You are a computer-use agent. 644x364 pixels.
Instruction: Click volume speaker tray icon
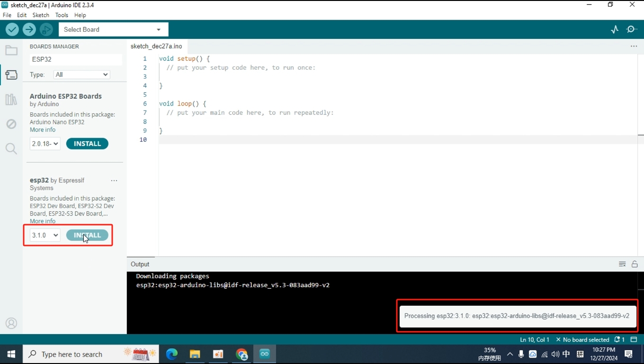[x=555, y=354]
